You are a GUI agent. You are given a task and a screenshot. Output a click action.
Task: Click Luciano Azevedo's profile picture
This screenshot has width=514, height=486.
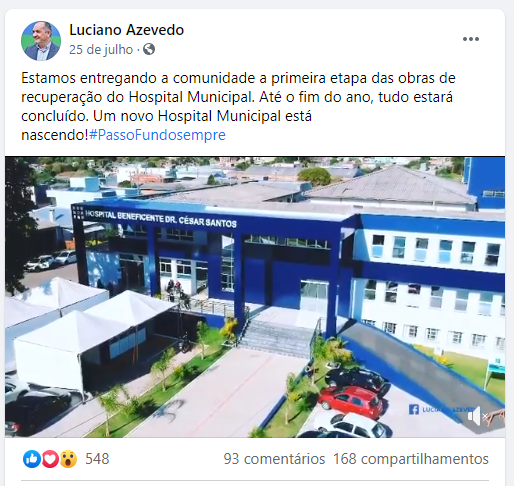click(41, 41)
